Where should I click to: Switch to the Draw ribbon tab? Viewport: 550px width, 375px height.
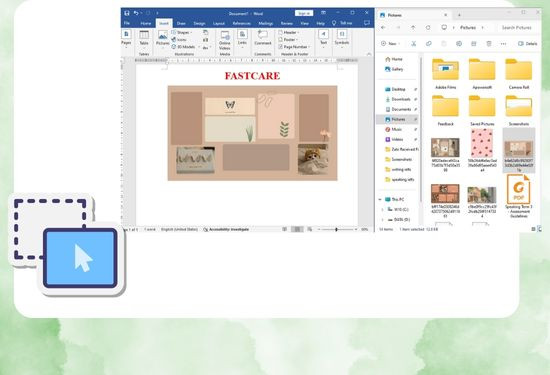pos(181,24)
